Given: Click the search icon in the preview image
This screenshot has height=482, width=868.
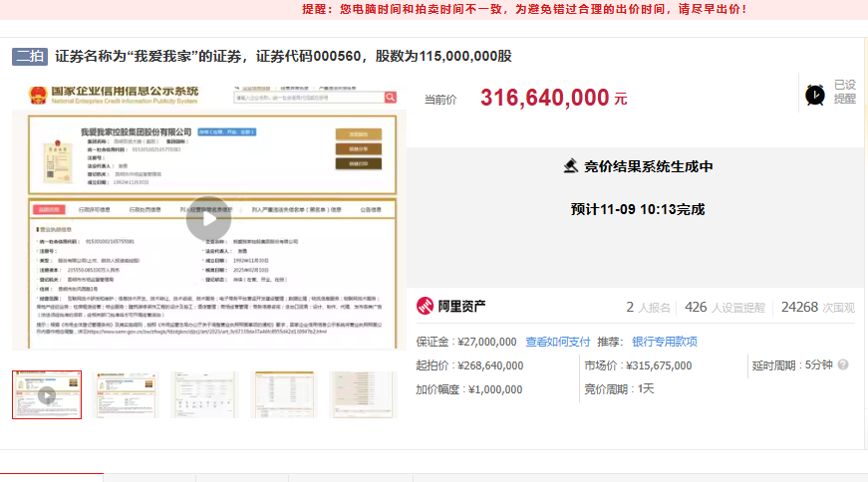Looking at the screenshot, I should point(391,98).
